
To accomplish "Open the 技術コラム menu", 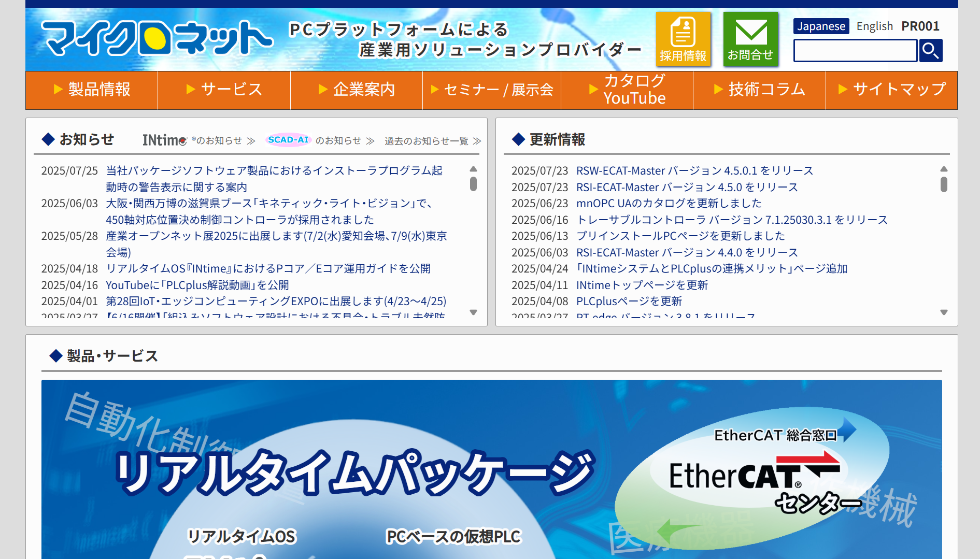I will click(759, 90).
